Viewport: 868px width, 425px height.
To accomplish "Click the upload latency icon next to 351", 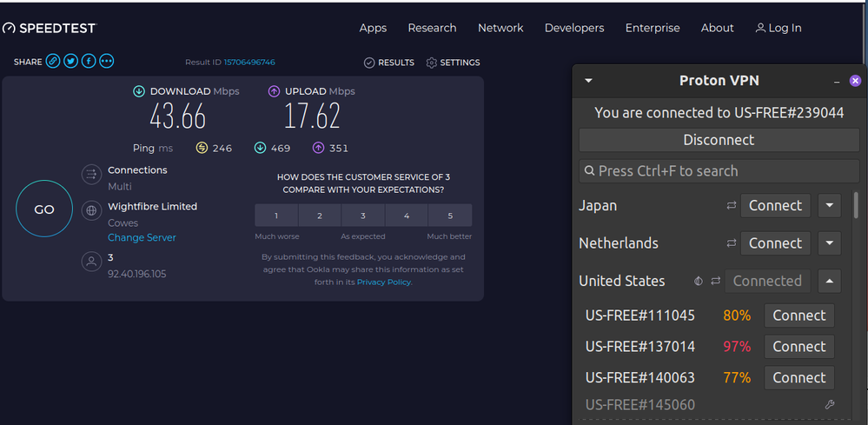I will 318,148.
